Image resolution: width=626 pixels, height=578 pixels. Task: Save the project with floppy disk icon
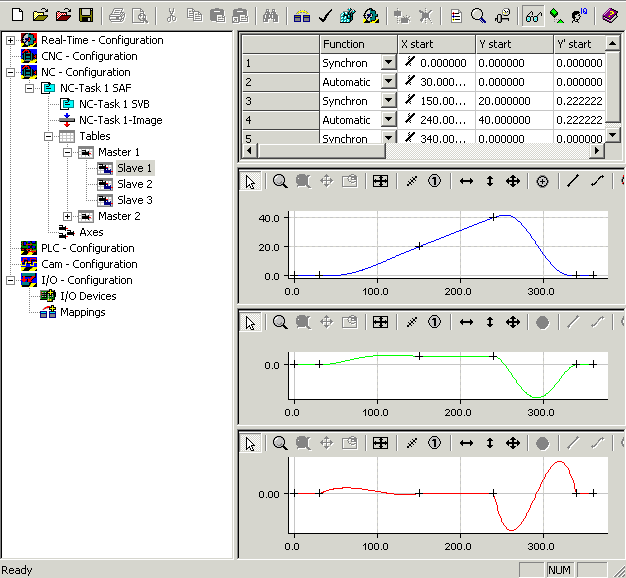86,16
